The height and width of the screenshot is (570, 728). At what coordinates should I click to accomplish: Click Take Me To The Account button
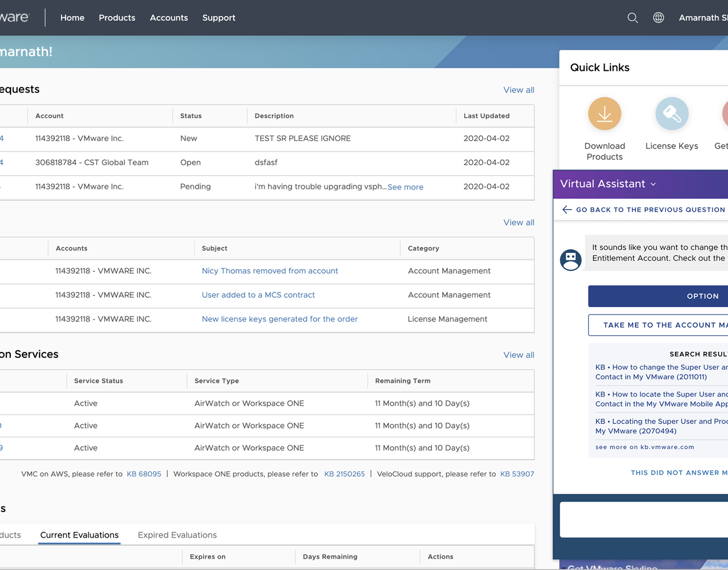[x=658, y=325]
